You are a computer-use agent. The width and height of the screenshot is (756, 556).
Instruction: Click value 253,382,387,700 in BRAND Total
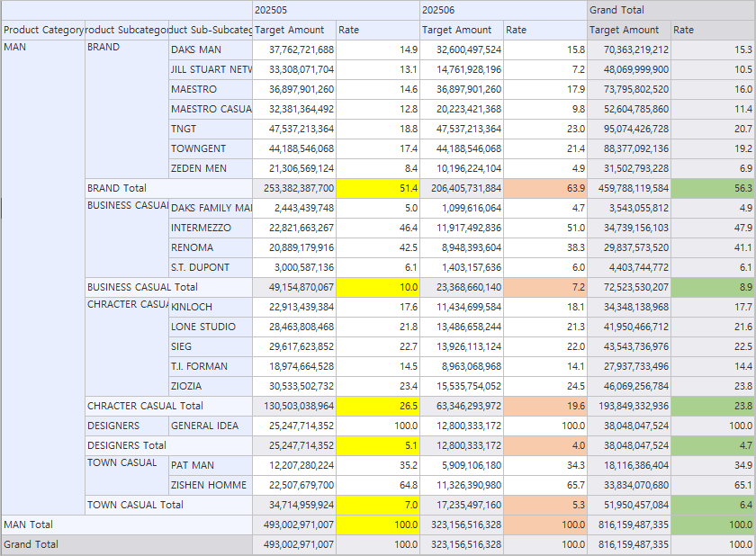tap(294, 188)
